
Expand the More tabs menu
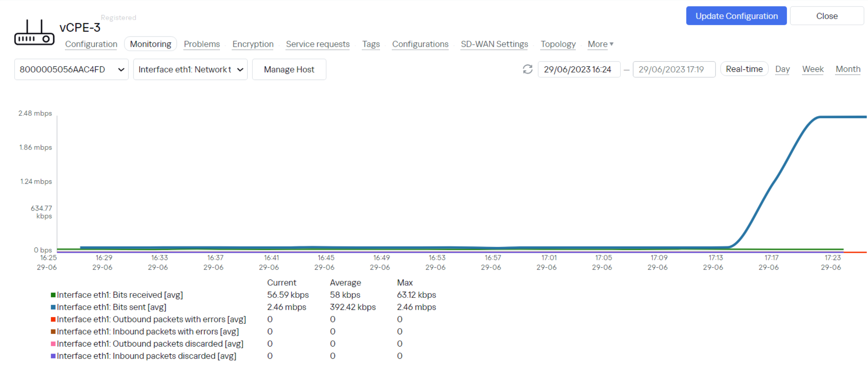[x=600, y=44]
